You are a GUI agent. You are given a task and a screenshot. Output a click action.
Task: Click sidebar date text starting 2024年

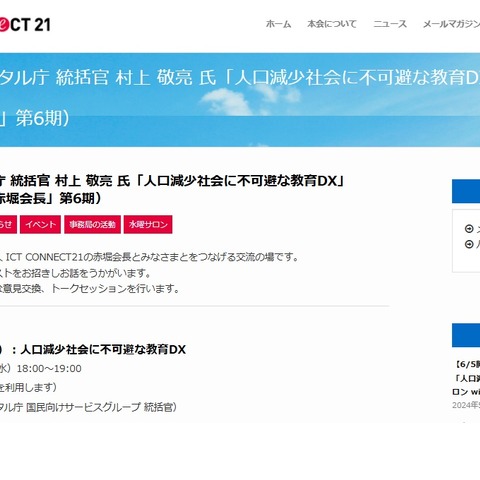tap(466, 405)
